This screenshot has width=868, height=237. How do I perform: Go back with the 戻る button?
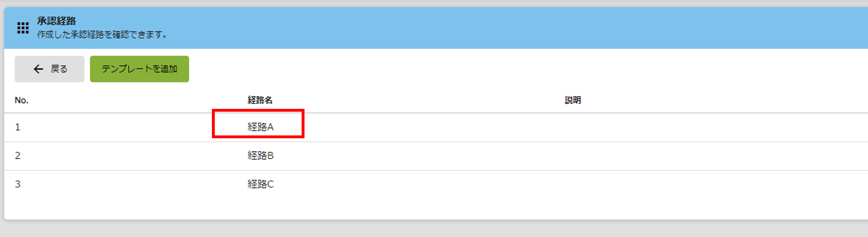coord(49,69)
